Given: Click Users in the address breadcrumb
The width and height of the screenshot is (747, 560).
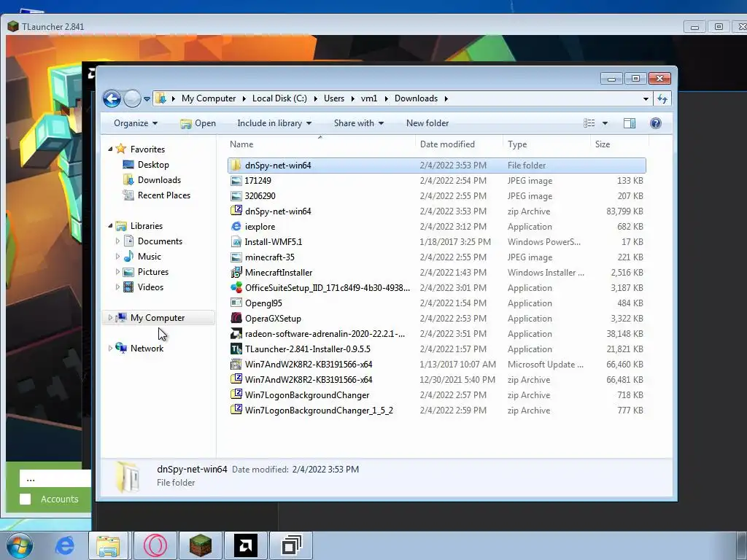Looking at the screenshot, I should tap(334, 98).
